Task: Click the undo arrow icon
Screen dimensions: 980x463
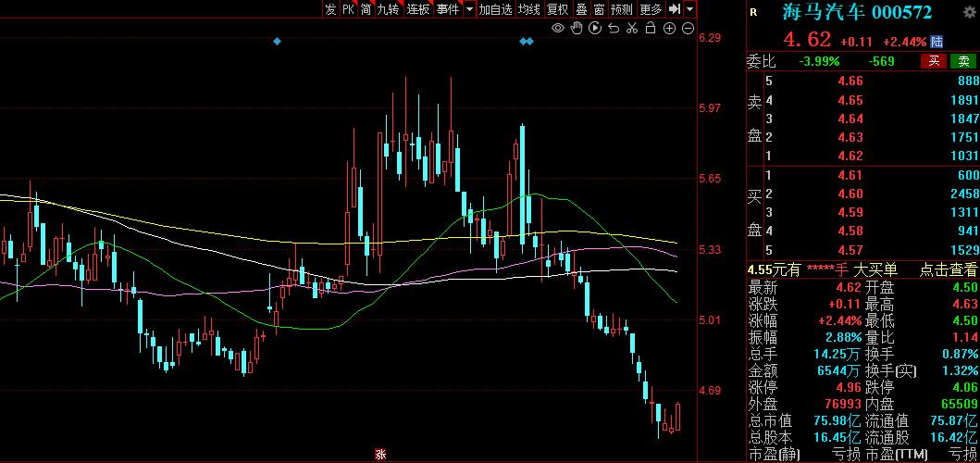Action: click(x=614, y=28)
